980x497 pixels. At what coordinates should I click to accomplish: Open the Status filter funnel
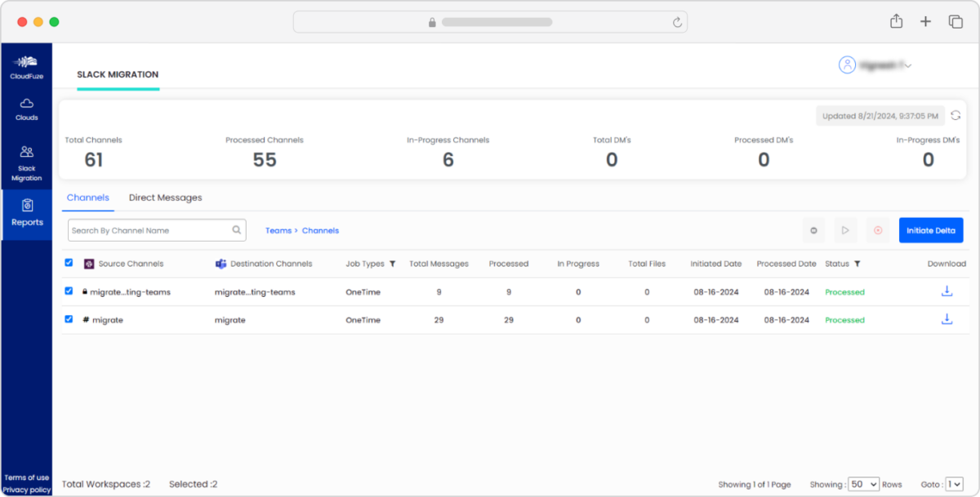[857, 263]
